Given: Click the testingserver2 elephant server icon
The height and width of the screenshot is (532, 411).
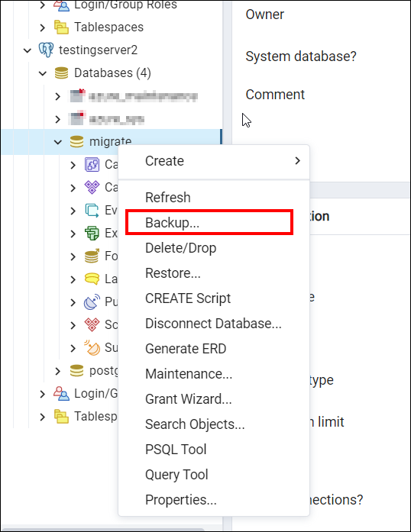Looking at the screenshot, I should [x=46, y=50].
